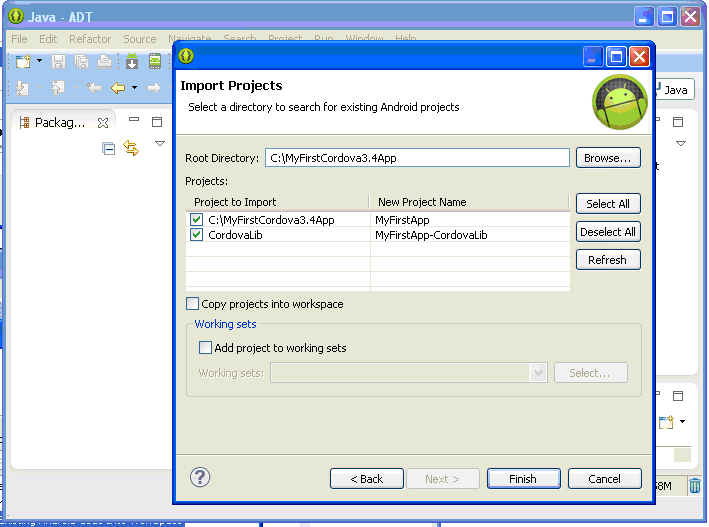Close the Package Explorer tab

(103, 123)
